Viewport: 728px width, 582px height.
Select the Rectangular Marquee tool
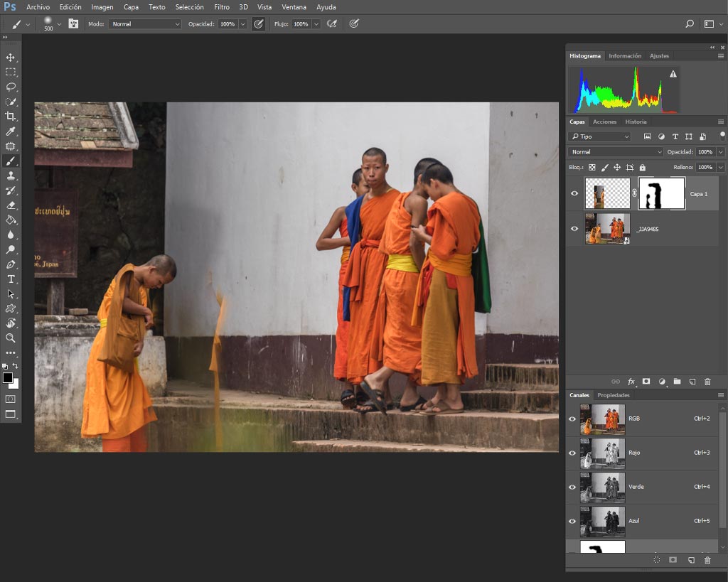[10, 72]
